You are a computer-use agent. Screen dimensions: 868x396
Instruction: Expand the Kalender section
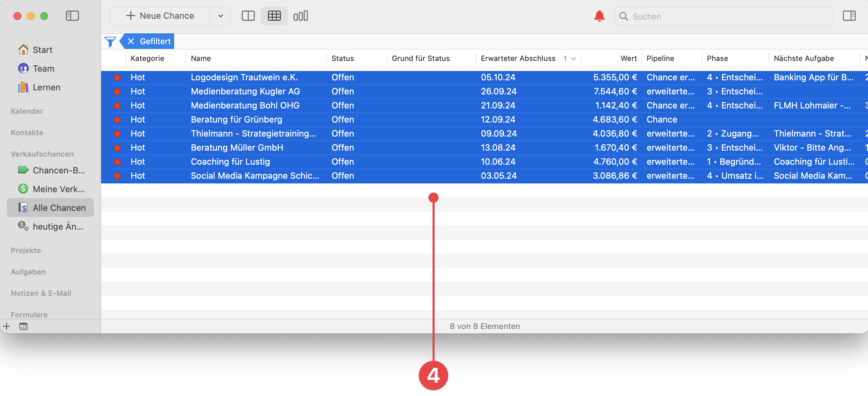[x=26, y=111]
